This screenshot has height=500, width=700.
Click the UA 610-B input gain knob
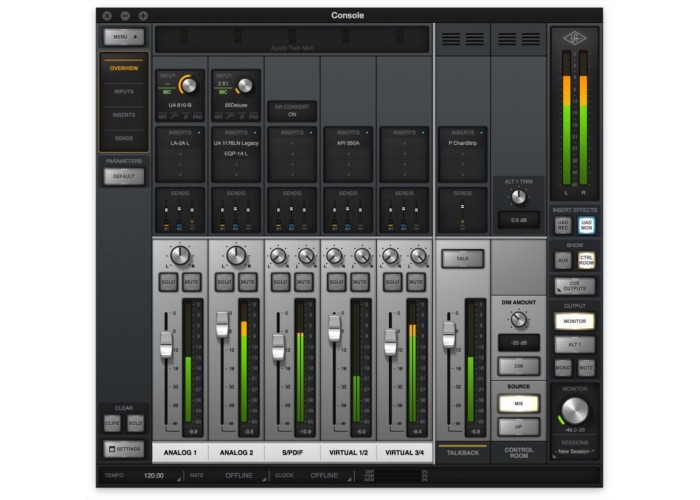188,85
